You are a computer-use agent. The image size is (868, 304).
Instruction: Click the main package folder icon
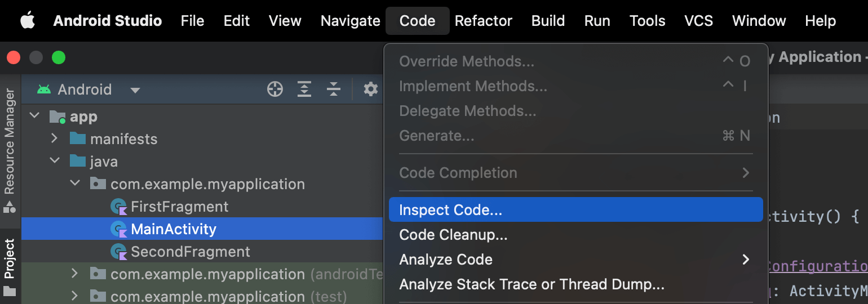pos(98,184)
